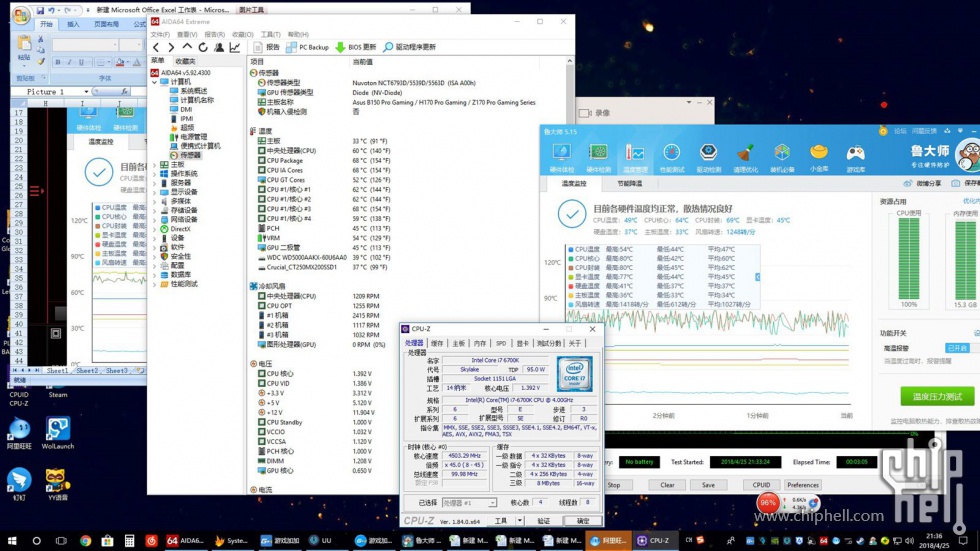Open 报告(R) menu in AIDA64
Image resolution: width=980 pixels, height=551 pixels.
coord(214,34)
